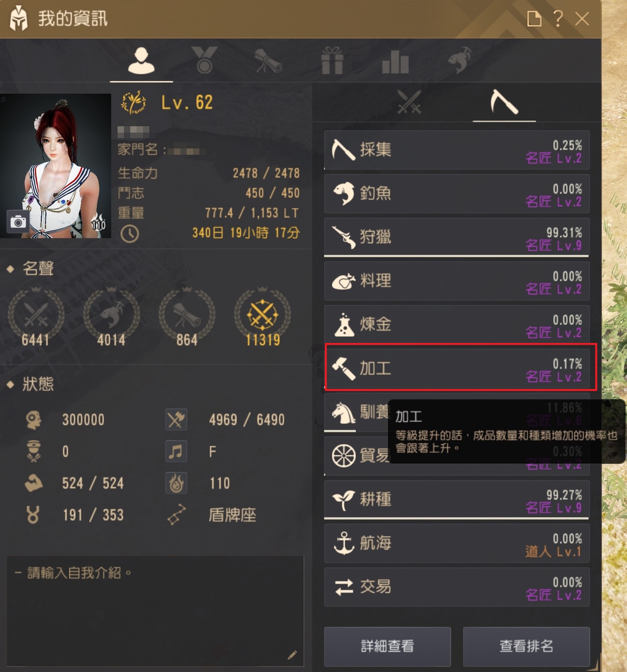Image resolution: width=627 pixels, height=672 pixels.
Task: Click the 詳細查看 button
Action: (387, 646)
